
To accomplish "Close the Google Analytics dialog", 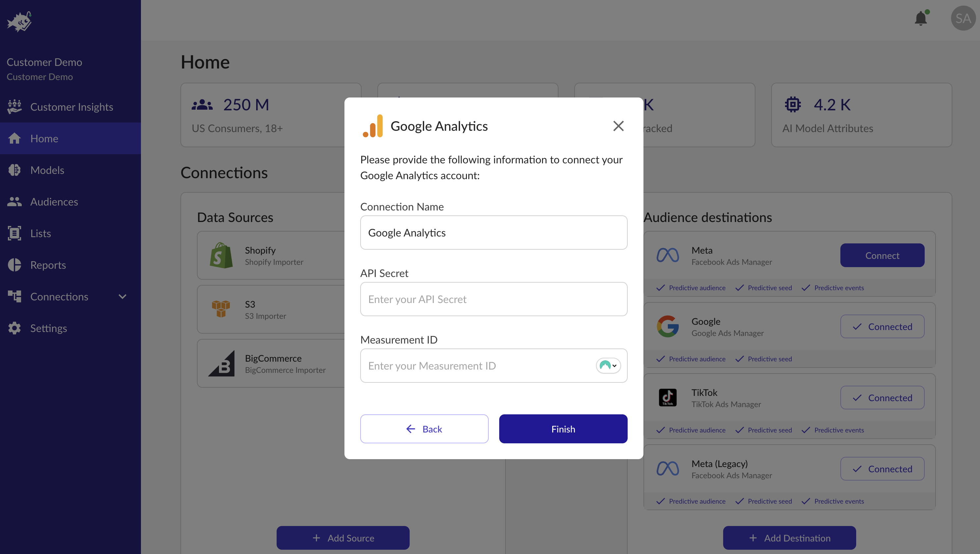I will click(x=618, y=126).
